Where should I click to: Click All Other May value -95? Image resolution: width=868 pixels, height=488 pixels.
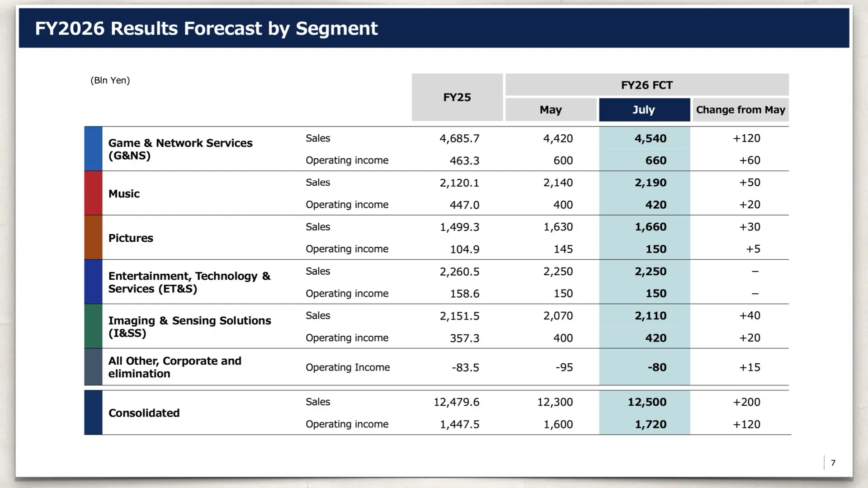pyautogui.click(x=564, y=367)
